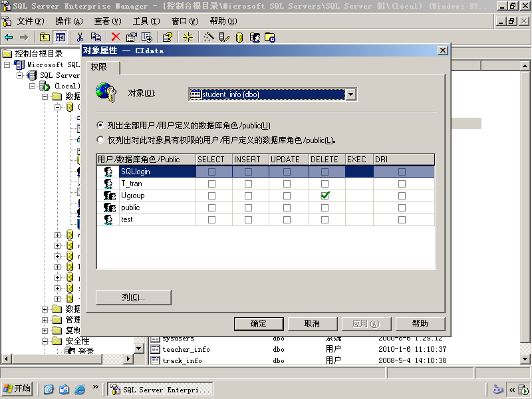532x399 pixels.
Task: Click the Cut scissors icon
Action: coord(80,37)
